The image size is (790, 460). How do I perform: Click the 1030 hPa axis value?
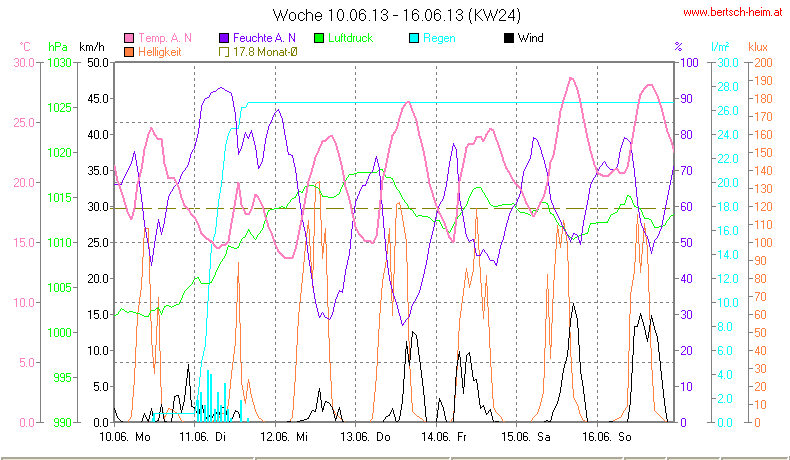click(x=60, y=63)
